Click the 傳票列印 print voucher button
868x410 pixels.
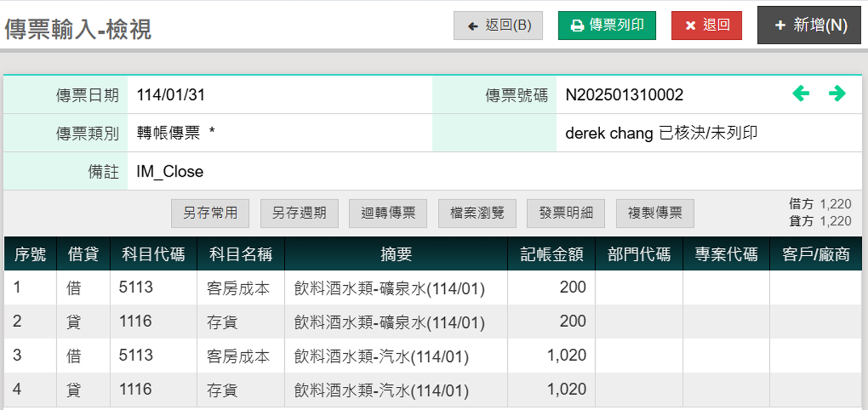pos(606,26)
